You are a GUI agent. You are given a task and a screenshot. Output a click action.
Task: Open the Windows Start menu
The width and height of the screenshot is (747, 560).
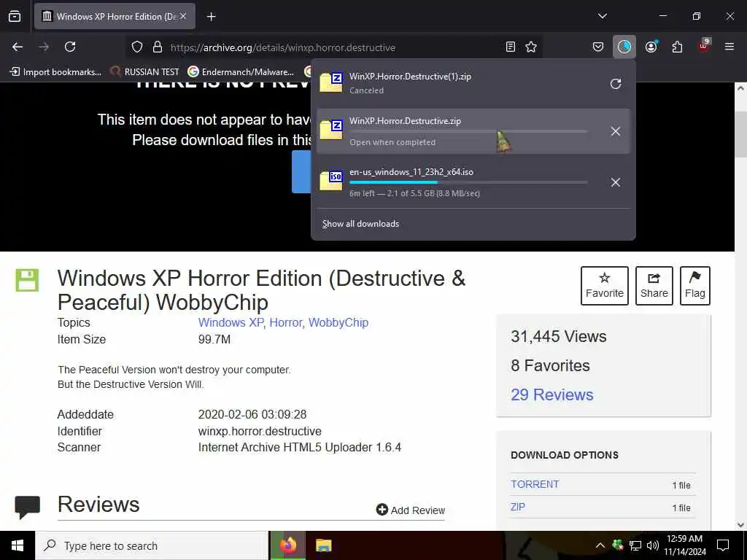coord(18,545)
